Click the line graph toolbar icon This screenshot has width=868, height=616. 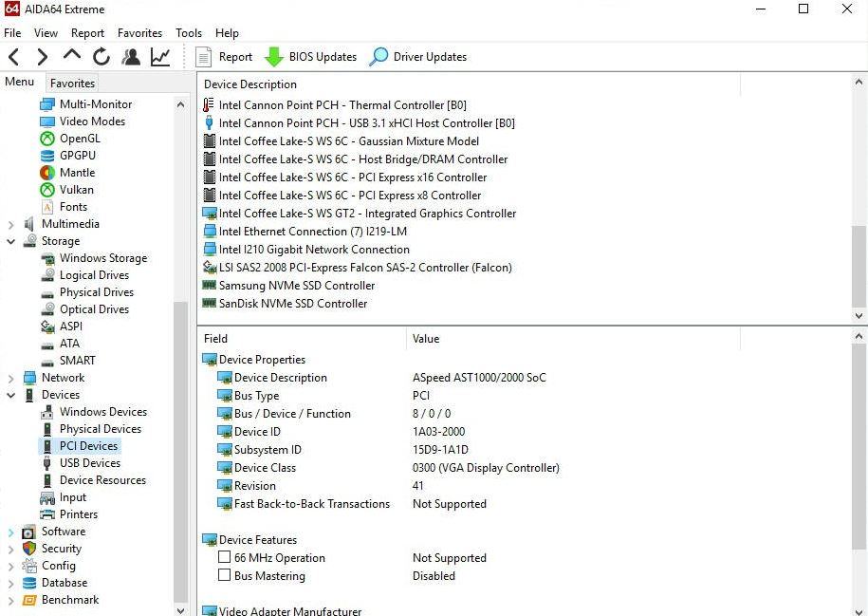pos(160,57)
